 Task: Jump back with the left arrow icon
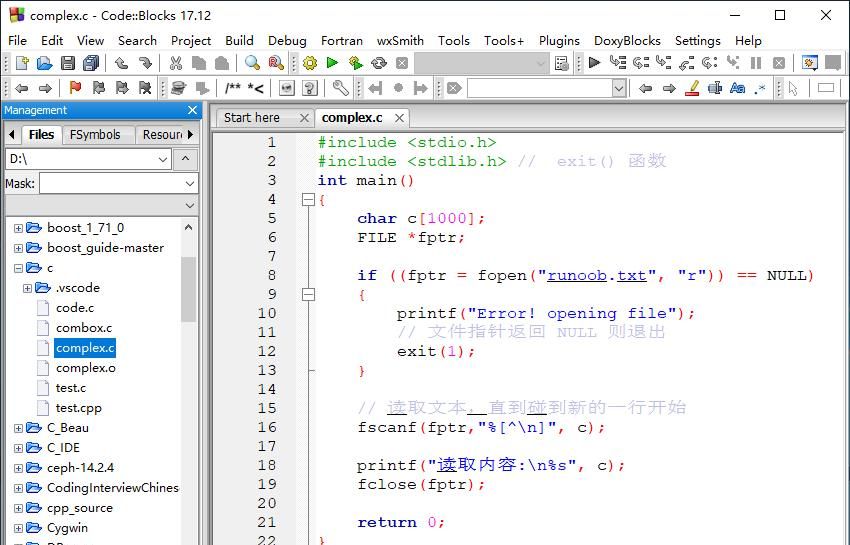pos(22,88)
